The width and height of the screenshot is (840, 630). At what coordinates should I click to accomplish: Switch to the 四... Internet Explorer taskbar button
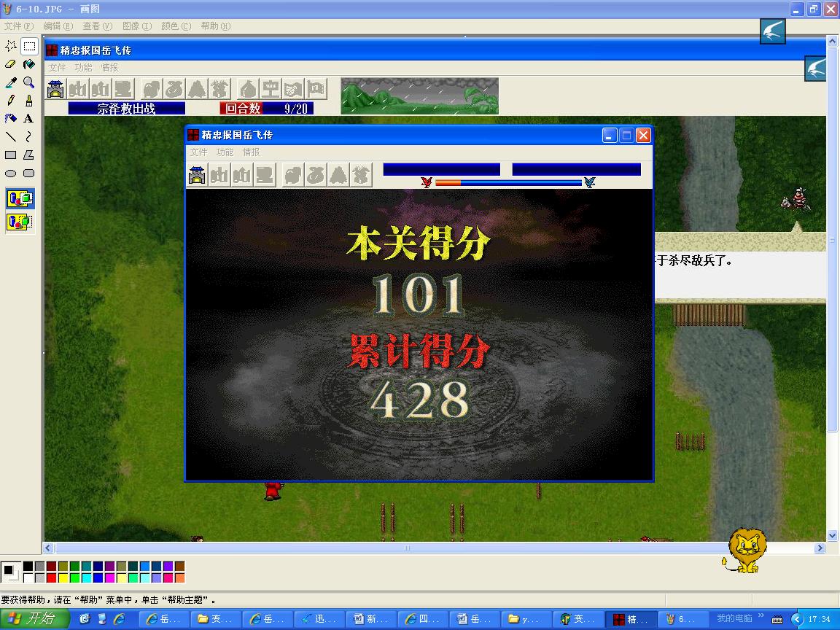click(423, 619)
